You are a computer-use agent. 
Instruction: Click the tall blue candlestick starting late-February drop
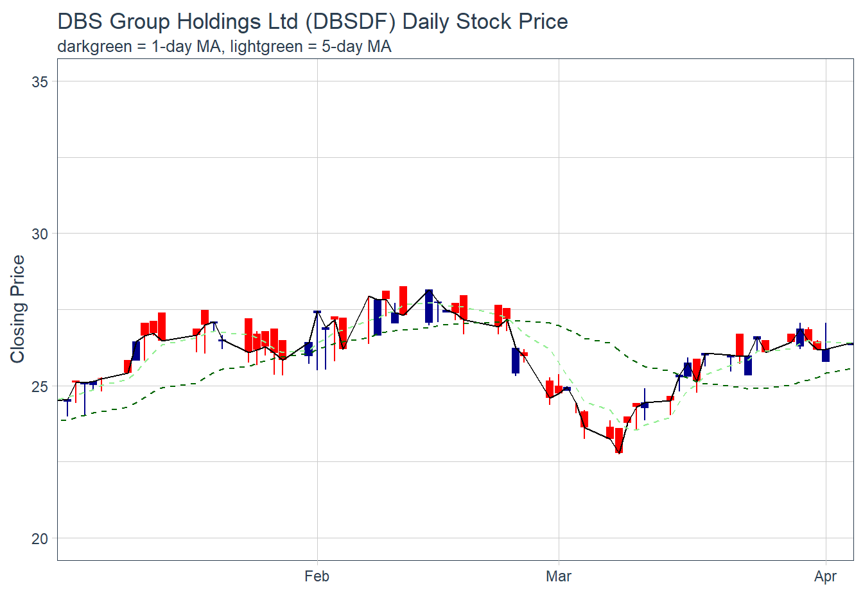tap(516, 360)
